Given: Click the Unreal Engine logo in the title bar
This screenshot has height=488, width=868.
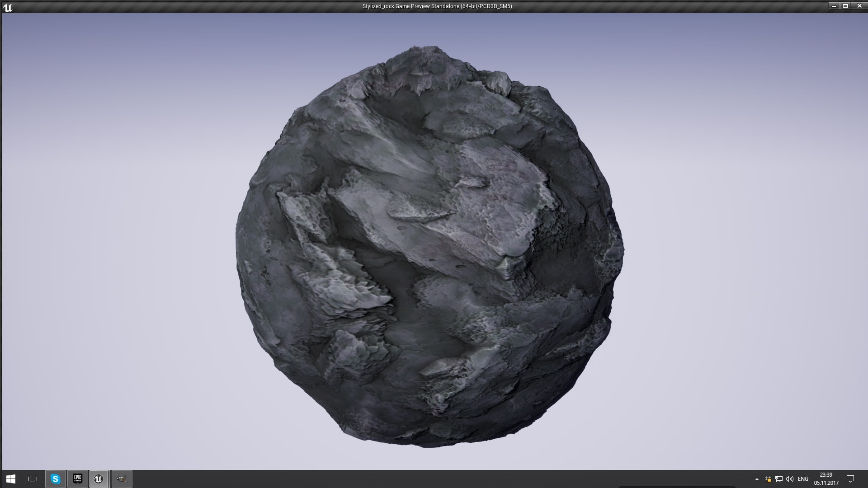Looking at the screenshot, I should (9, 6).
